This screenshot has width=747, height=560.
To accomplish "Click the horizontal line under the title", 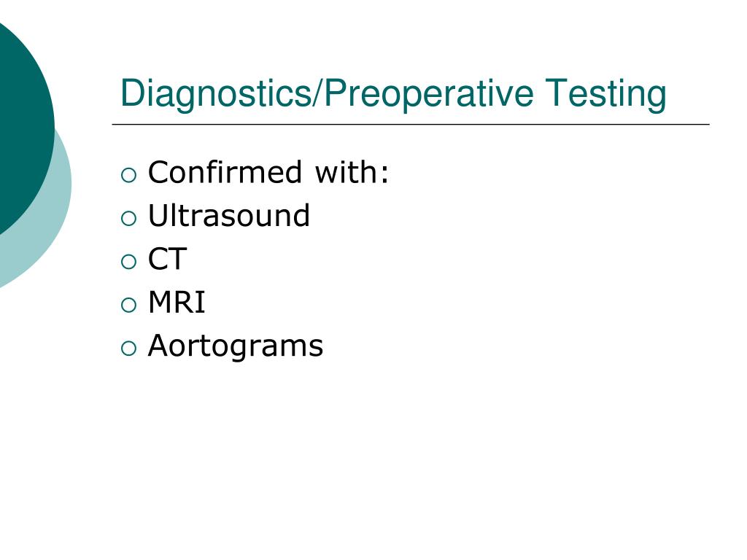I will (411, 124).
